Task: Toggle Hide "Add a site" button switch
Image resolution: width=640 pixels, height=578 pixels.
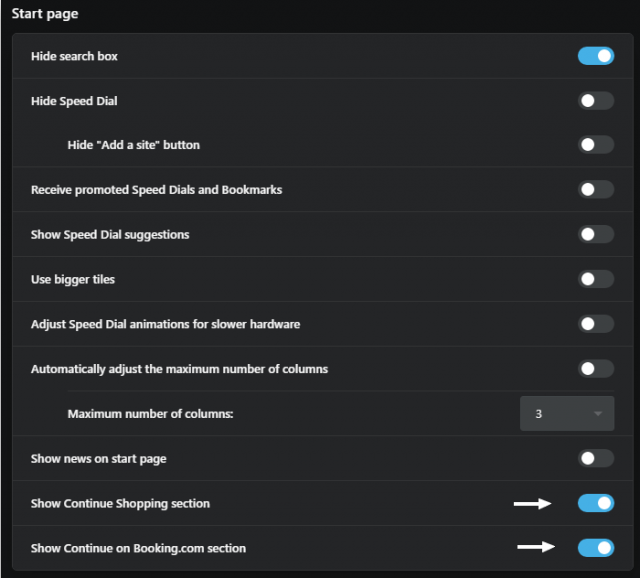Action: pos(596,144)
